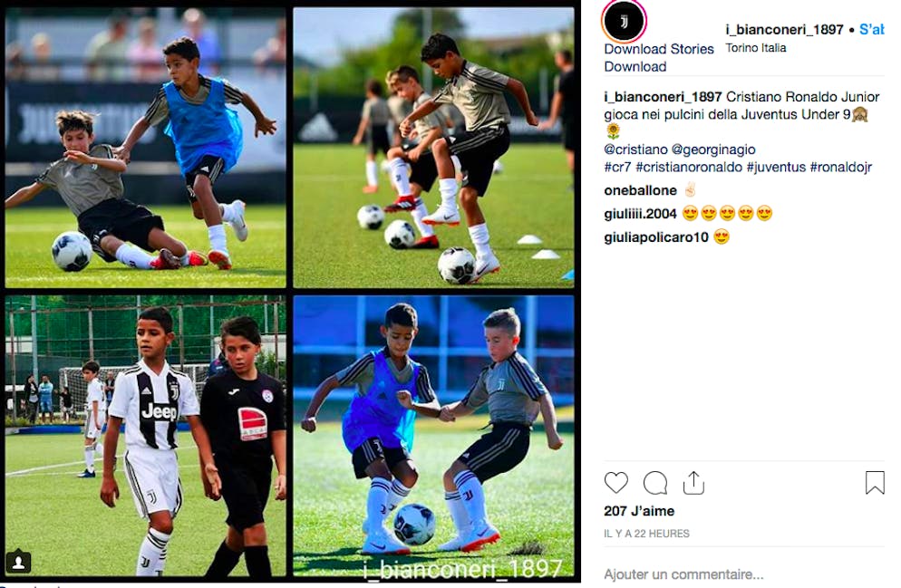Open the #juventus hashtag
The height and width of the screenshot is (588, 901).
776,167
